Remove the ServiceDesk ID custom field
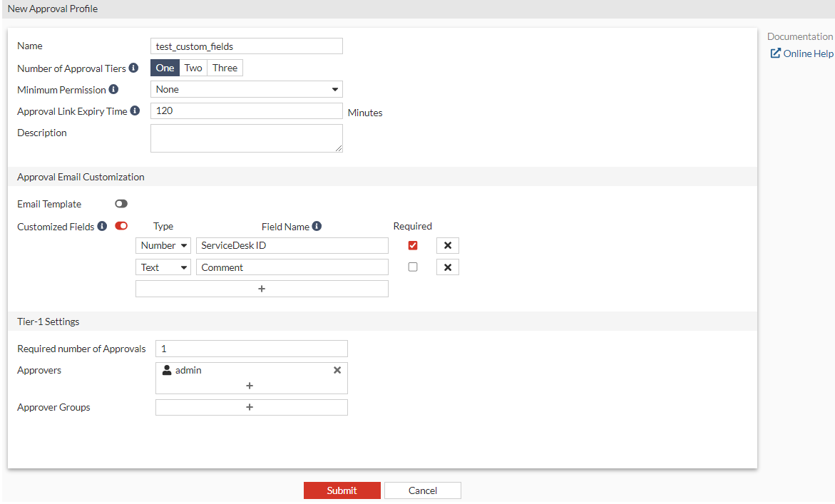Screen dimensions: 835x504 tap(447, 245)
